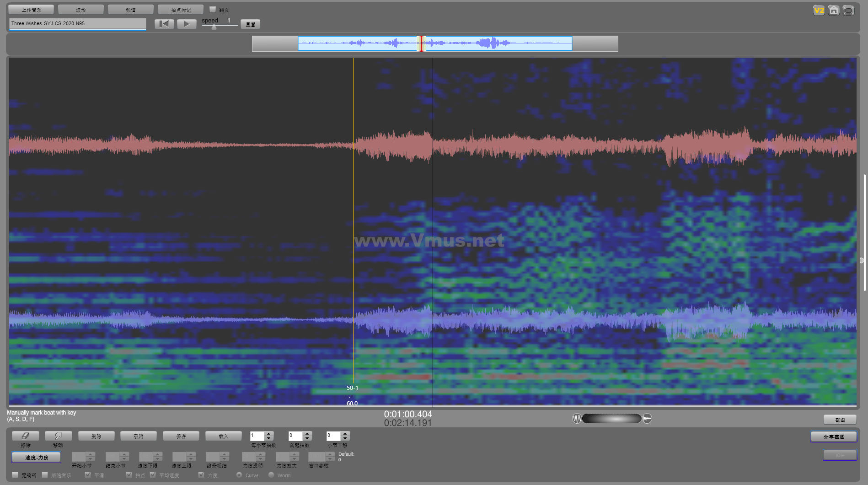Increase 线条粗细 line thickness stepper
The height and width of the screenshot is (485, 868).
click(x=224, y=454)
